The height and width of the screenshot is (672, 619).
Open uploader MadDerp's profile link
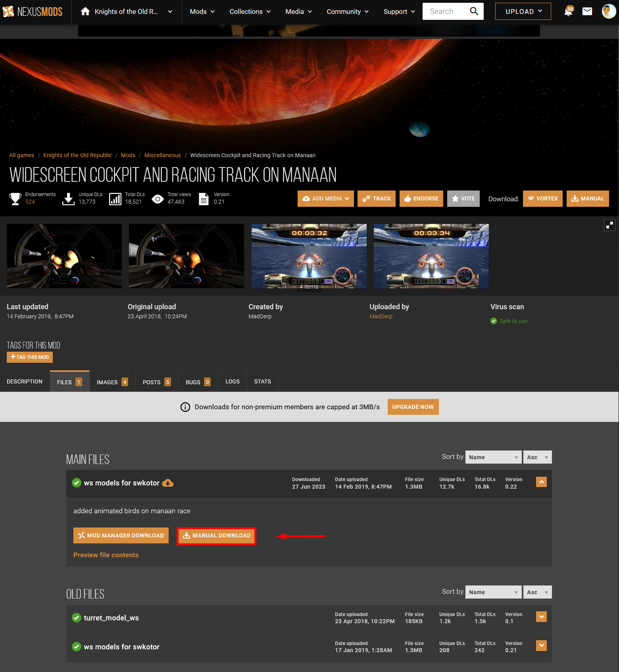click(x=381, y=316)
